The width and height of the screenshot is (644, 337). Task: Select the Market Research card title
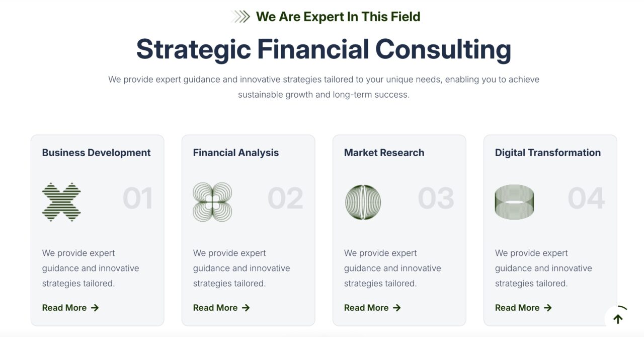click(384, 153)
